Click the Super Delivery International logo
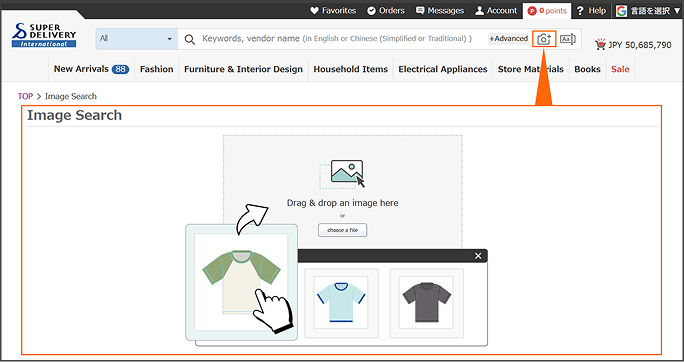The width and height of the screenshot is (684, 362). click(44, 35)
